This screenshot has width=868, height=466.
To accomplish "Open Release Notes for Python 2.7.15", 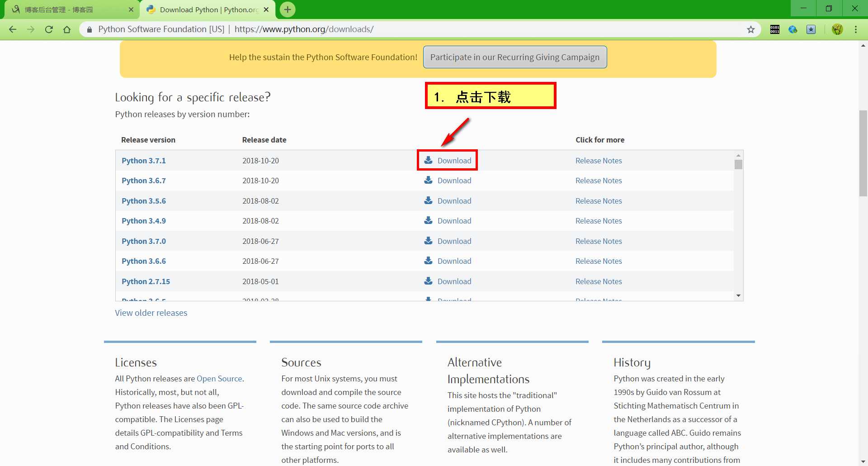I will (x=599, y=281).
